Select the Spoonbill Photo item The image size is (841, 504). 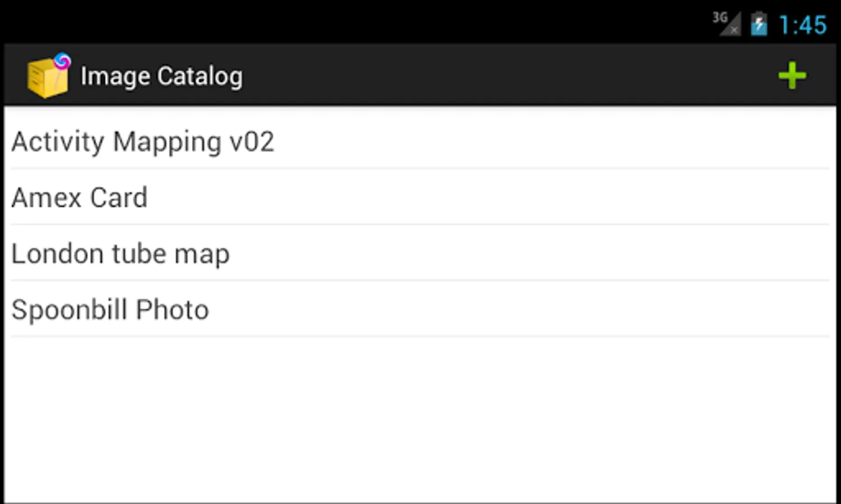point(110,310)
